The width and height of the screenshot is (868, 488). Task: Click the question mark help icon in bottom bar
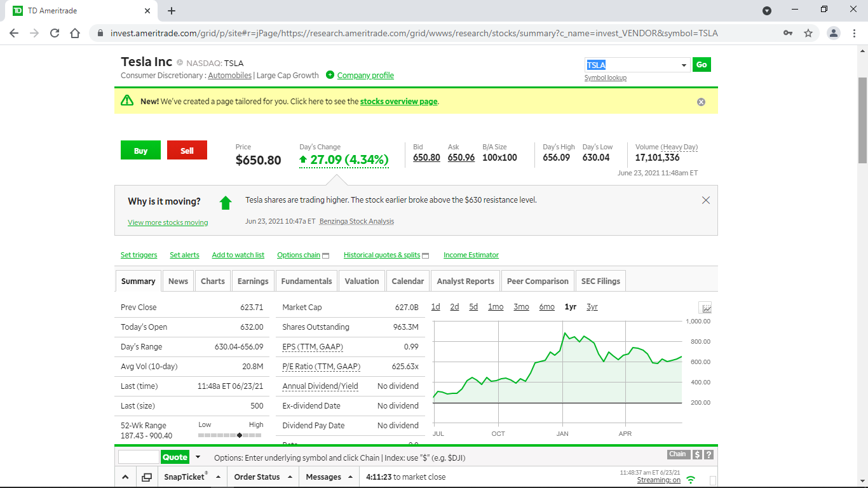point(709,454)
